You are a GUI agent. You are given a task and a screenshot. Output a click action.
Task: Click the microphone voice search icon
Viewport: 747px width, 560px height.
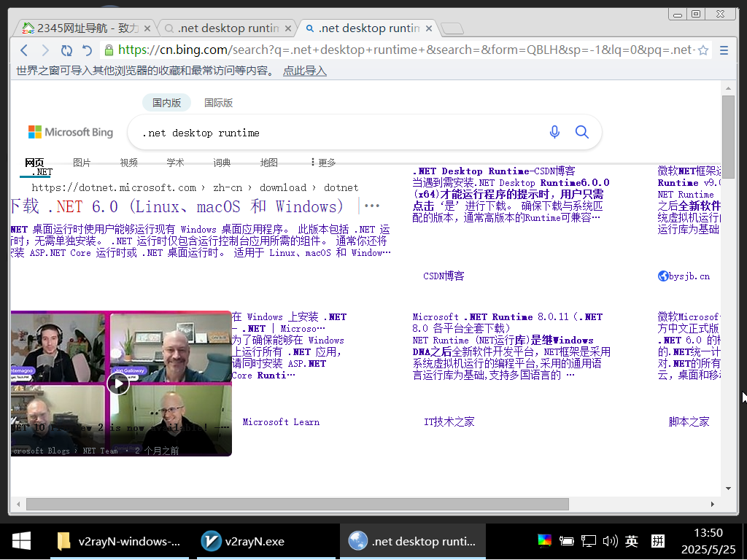click(554, 132)
